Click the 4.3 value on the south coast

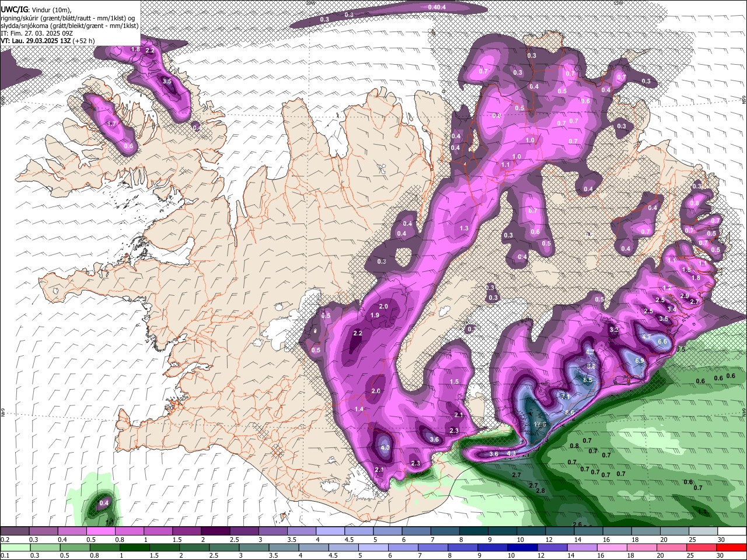click(512, 453)
